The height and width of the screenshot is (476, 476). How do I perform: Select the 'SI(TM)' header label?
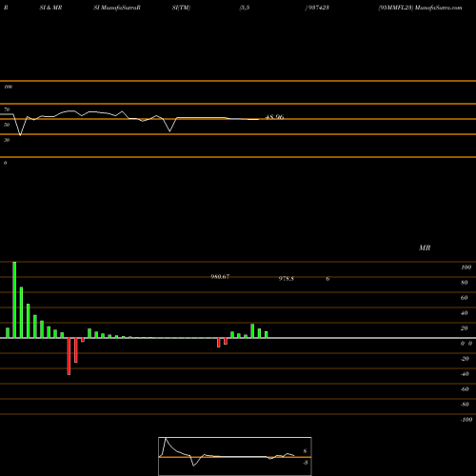181,8
